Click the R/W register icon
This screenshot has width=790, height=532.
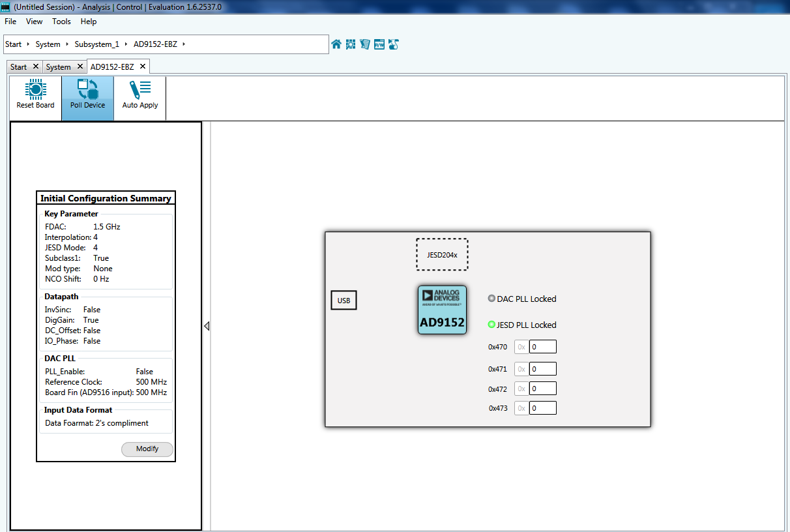pyautogui.click(x=379, y=44)
